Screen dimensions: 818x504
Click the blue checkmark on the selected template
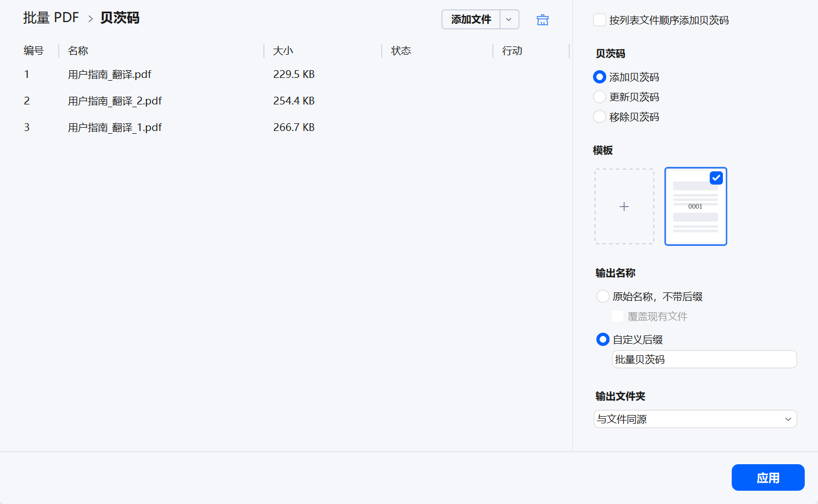click(x=716, y=177)
